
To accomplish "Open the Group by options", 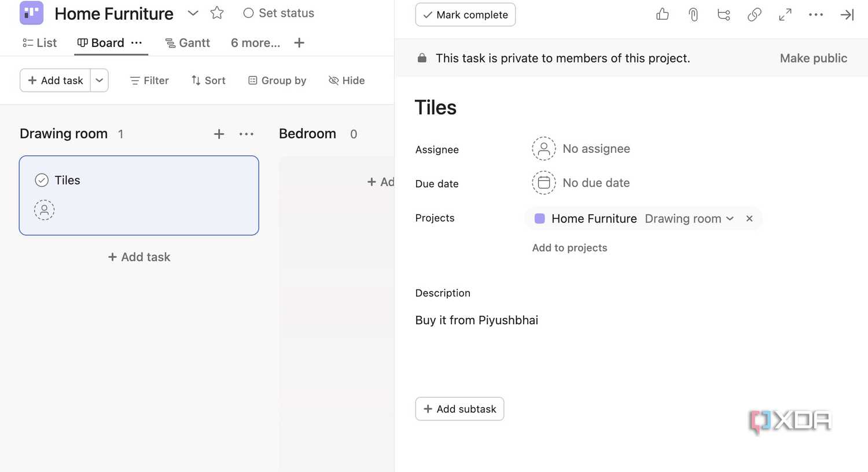I will pyautogui.click(x=277, y=81).
